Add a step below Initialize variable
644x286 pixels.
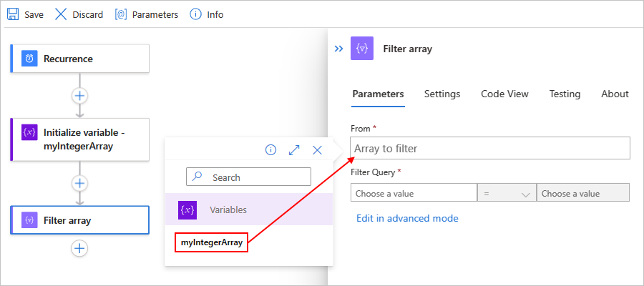[x=79, y=184]
